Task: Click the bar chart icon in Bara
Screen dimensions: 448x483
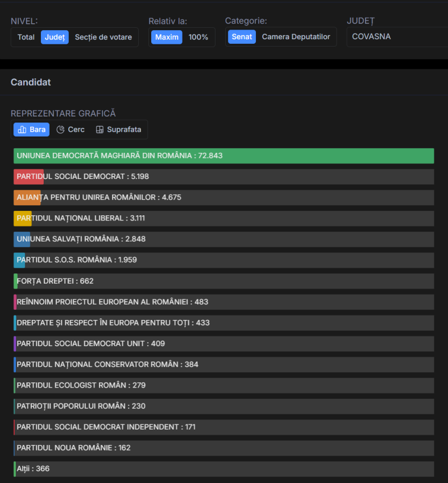Action: point(22,130)
